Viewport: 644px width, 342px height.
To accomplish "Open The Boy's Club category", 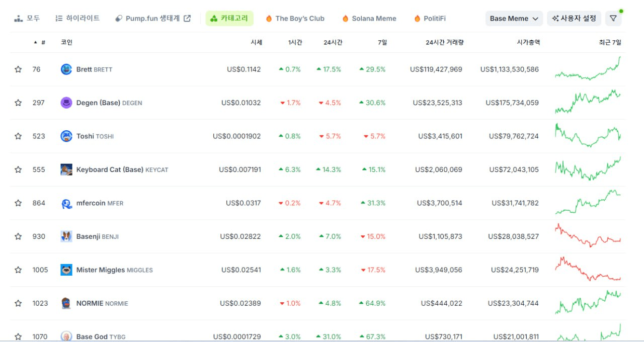I will point(295,19).
